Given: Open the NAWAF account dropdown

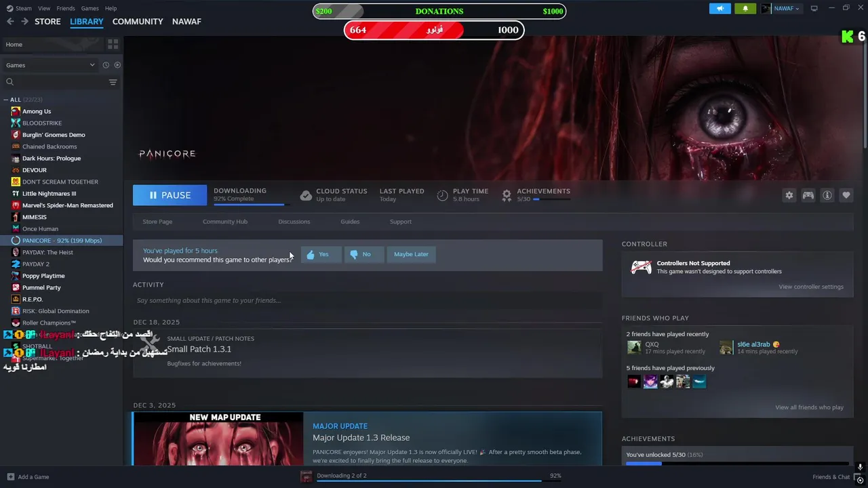Looking at the screenshot, I should (x=781, y=8).
